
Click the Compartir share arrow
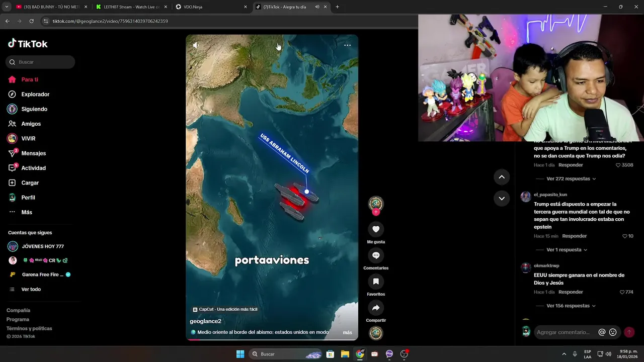pyautogui.click(x=376, y=308)
